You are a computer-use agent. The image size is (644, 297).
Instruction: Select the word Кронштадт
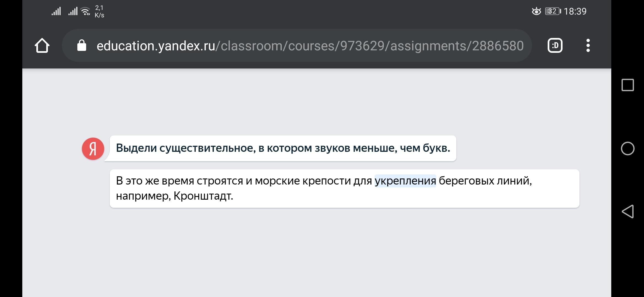(203, 196)
